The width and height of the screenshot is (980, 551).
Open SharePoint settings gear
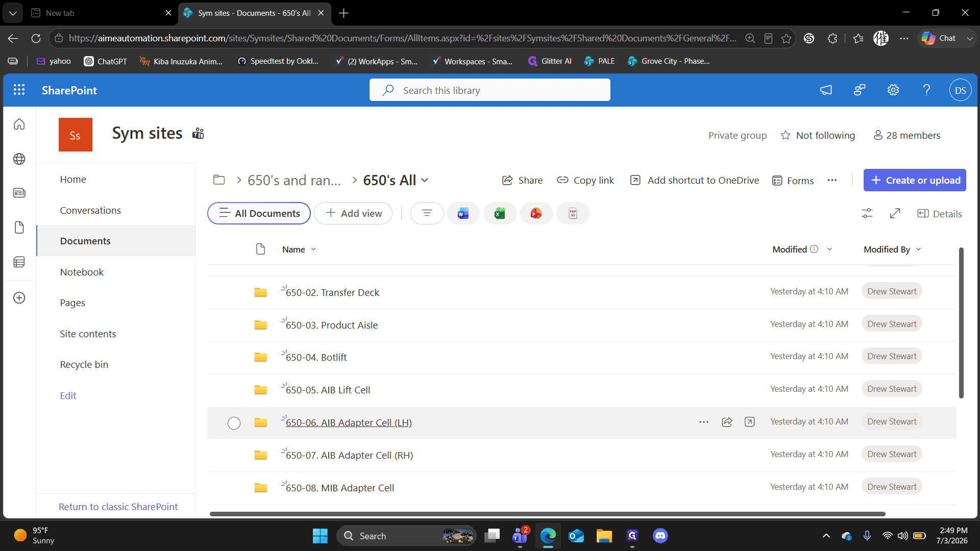[893, 90]
